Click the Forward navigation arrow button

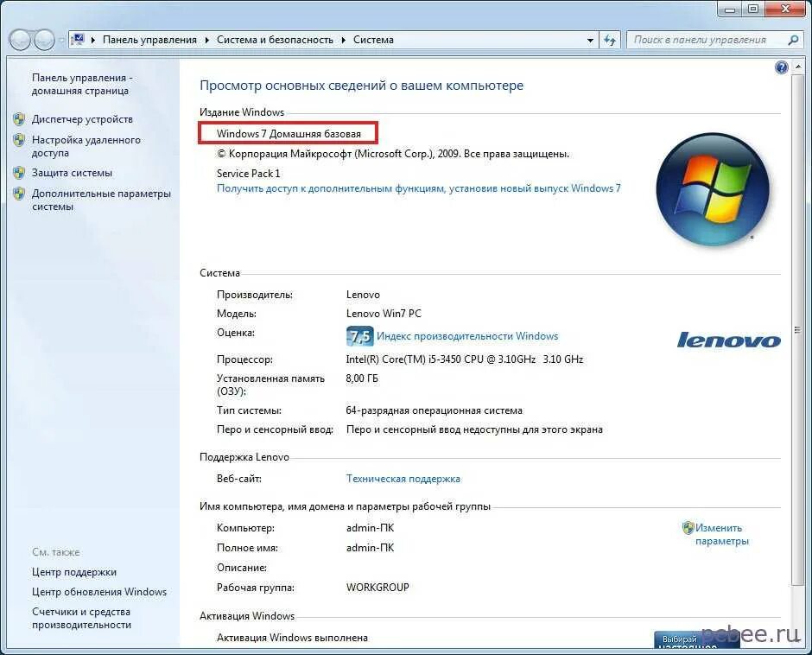(45, 40)
